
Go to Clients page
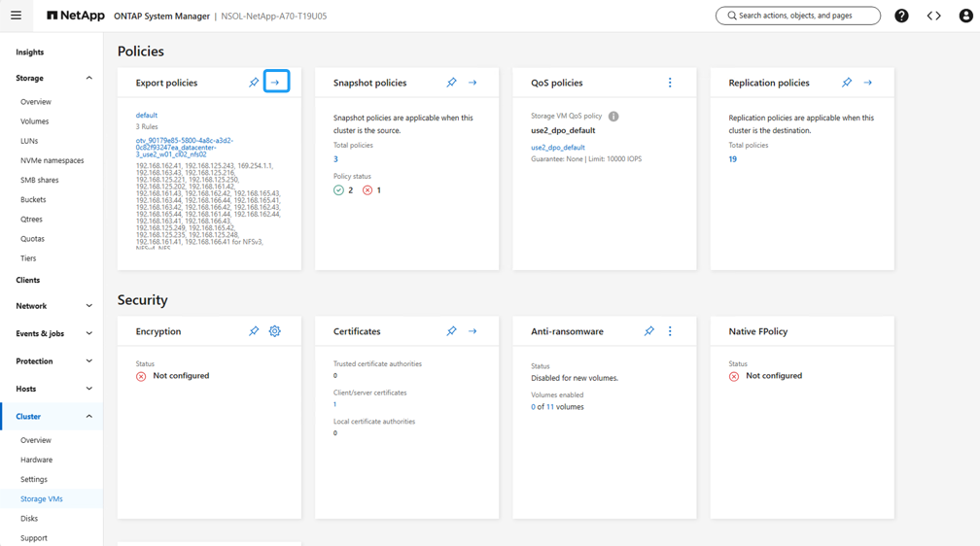coord(28,280)
